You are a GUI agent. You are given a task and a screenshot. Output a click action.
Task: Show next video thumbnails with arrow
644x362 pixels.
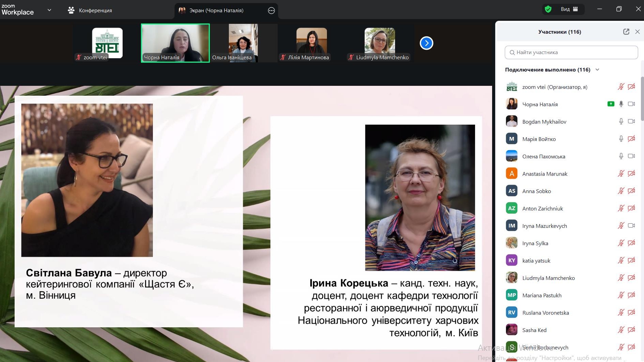tap(426, 43)
